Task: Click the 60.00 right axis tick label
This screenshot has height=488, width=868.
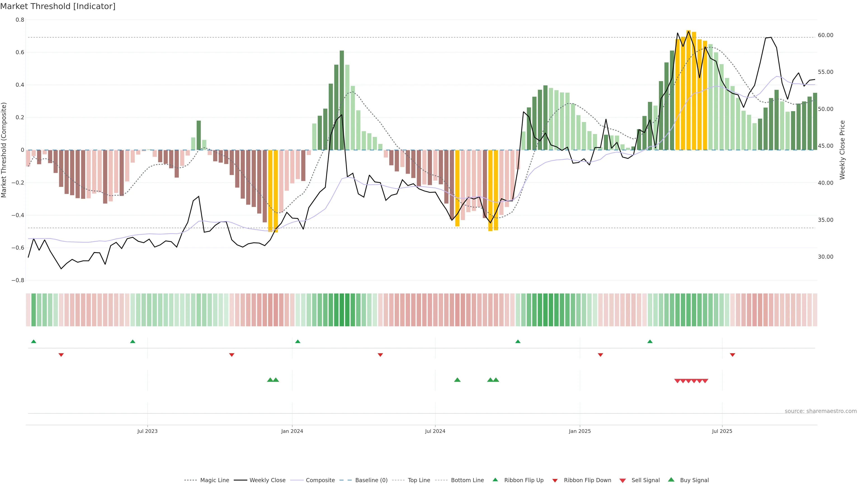Action: pyautogui.click(x=826, y=35)
